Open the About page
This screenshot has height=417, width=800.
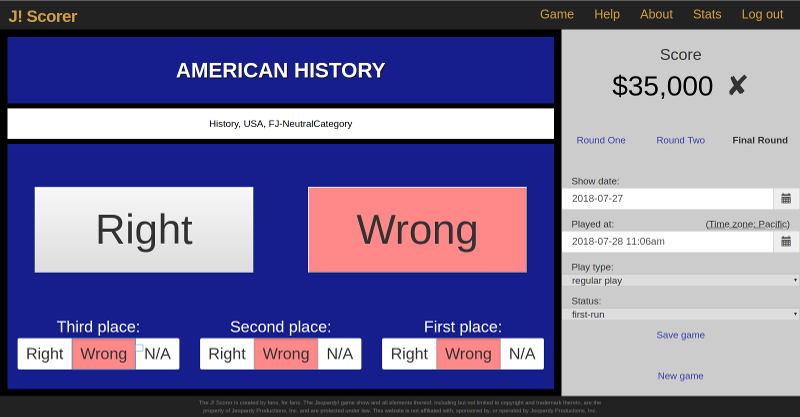656,14
